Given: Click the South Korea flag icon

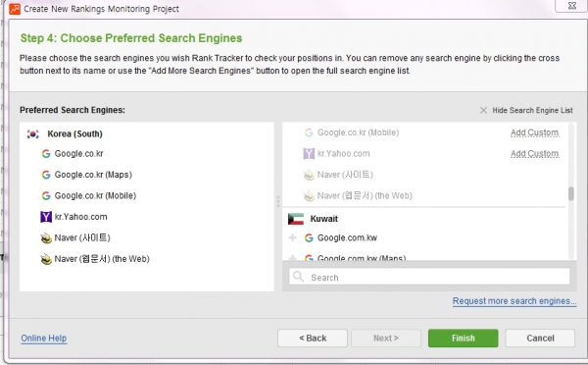Looking at the screenshot, I should tap(33, 133).
